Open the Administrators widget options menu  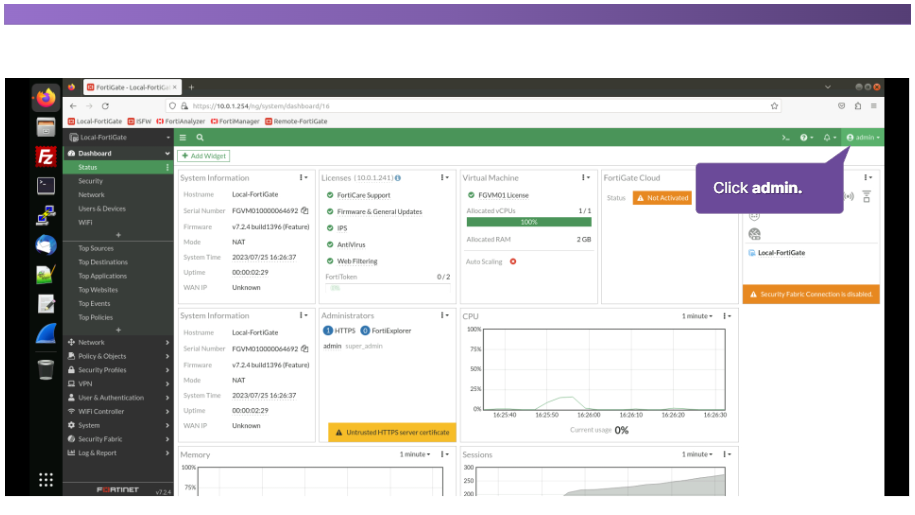(x=445, y=315)
